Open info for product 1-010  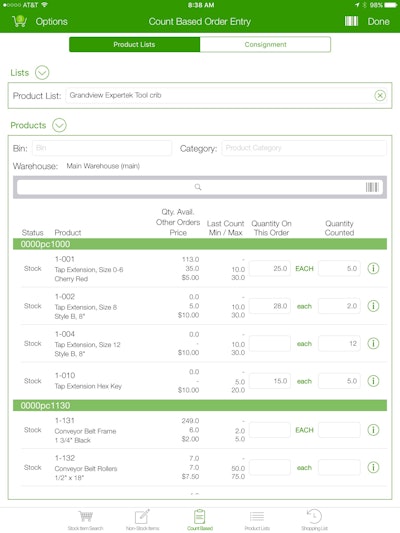373,381
